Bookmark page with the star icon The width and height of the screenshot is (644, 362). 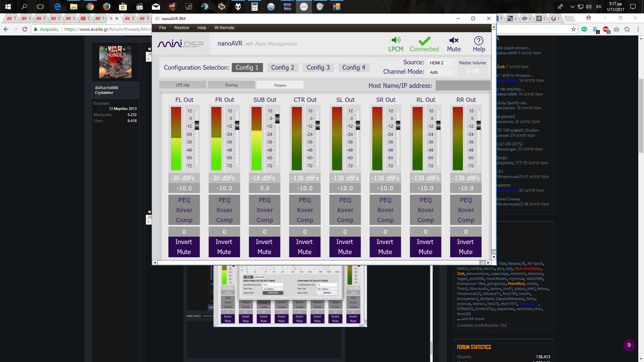click(574, 29)
